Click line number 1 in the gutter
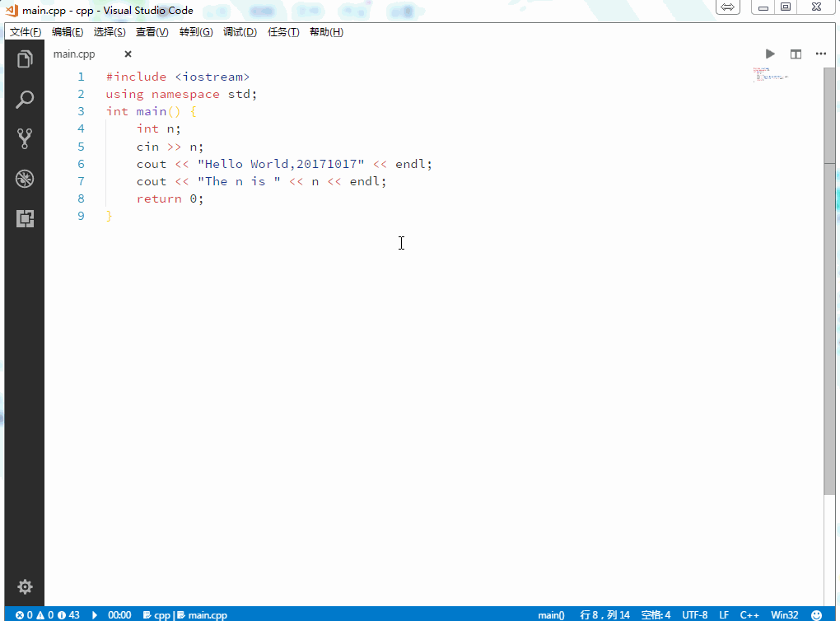840x621 pixels. 81,77
